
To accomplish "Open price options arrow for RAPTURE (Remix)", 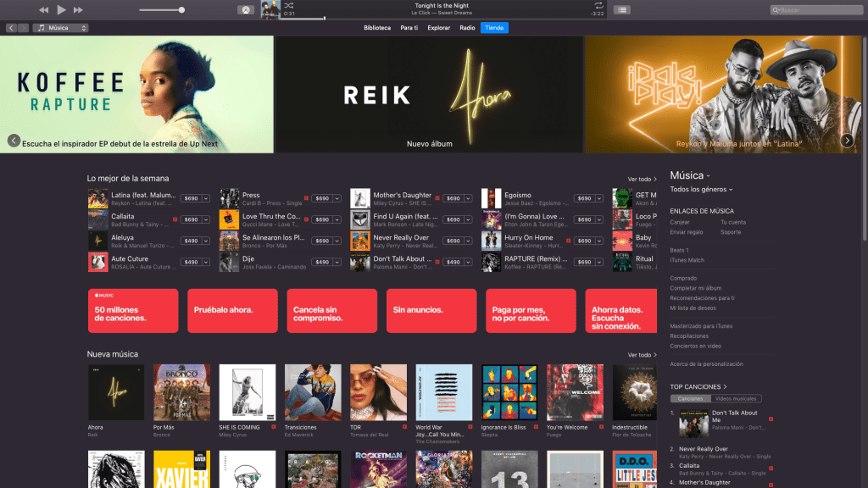I will point(599,263).
